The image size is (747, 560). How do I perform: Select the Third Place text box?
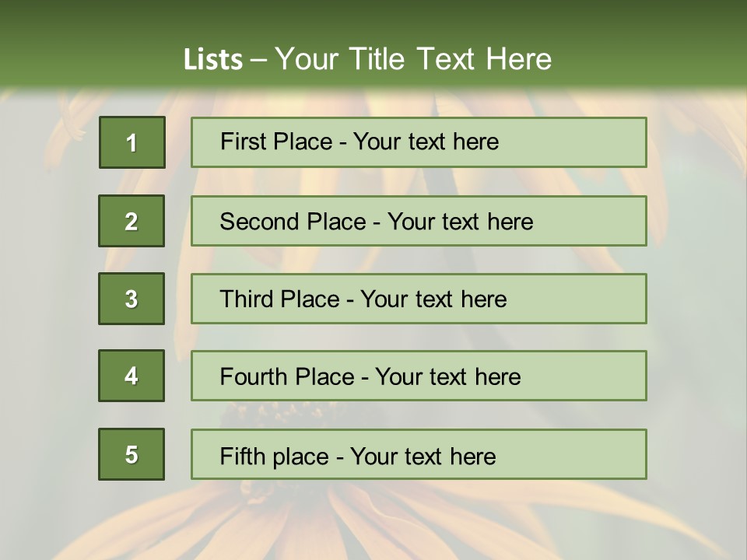[419, 299]
